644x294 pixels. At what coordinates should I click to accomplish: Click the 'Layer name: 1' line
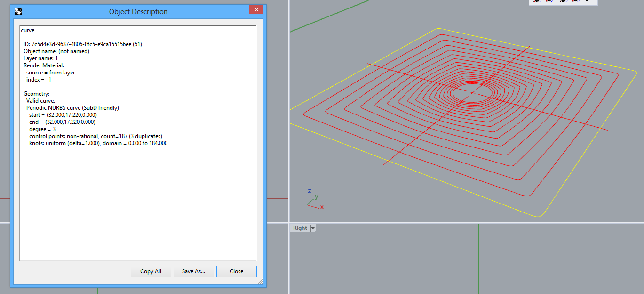coord(41,58)
